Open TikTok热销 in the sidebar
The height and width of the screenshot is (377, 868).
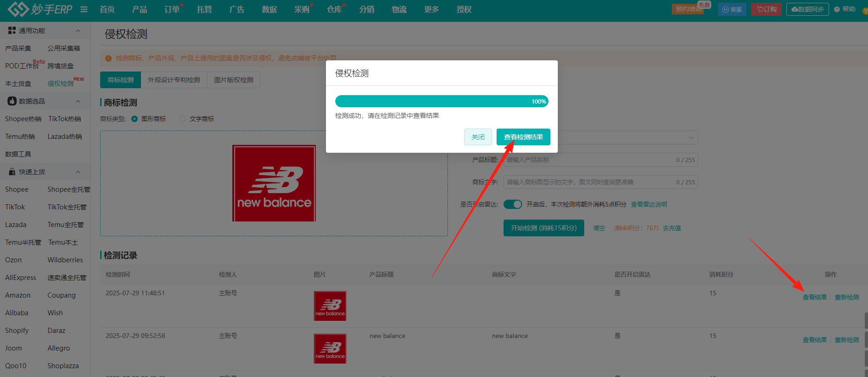point(64,119)
